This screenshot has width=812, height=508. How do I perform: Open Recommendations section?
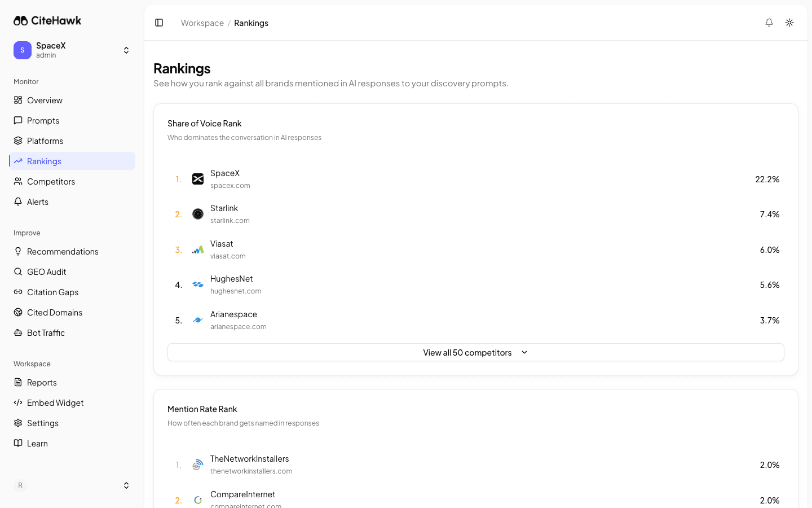click(x=72, y=251)
